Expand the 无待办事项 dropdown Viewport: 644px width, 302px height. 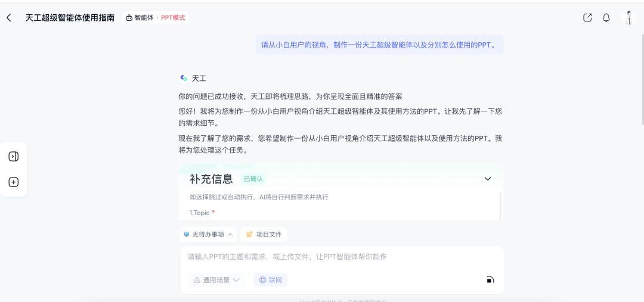pyautogui.click(x=208, y=234)
